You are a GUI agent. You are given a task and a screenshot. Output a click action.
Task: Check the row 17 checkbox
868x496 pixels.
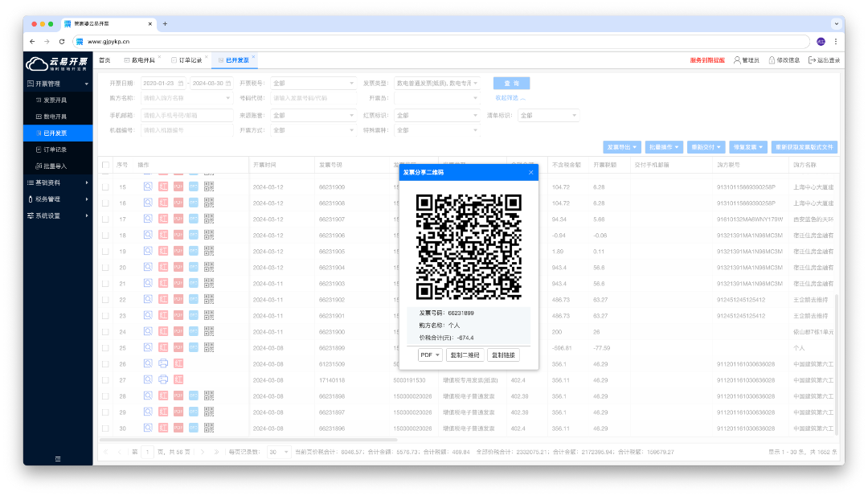106,219
